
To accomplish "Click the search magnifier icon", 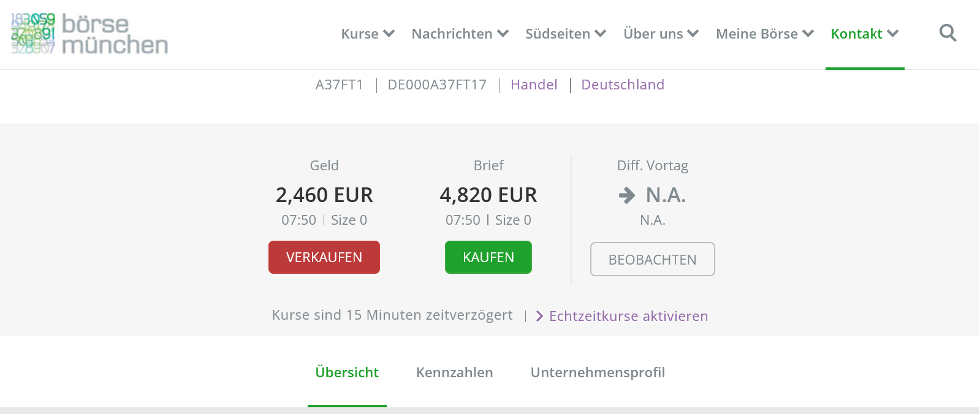I will pyautogui.click(x=948, y=33).
